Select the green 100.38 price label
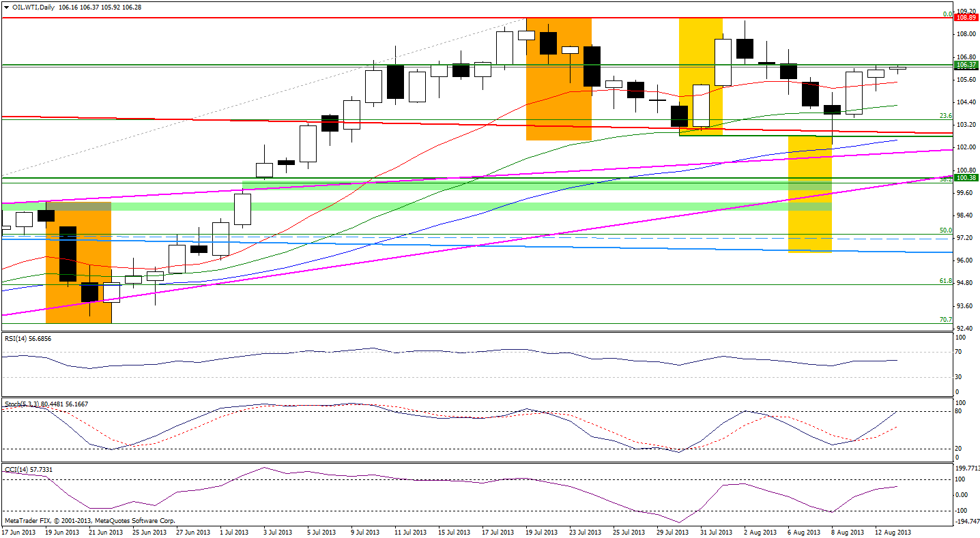Image resolution: width=980 pixels, height=538 pixels. click(966, 178)
